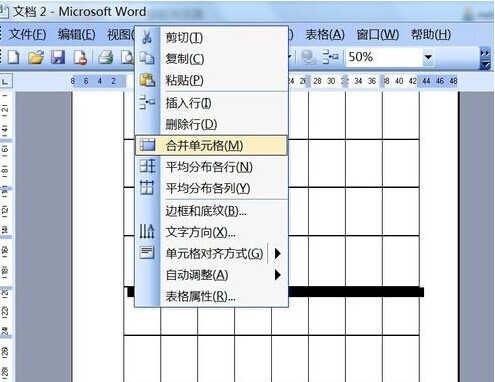Select 删除行(D) in the context menu
Screen dimensions: 495x382
point(211,124)
